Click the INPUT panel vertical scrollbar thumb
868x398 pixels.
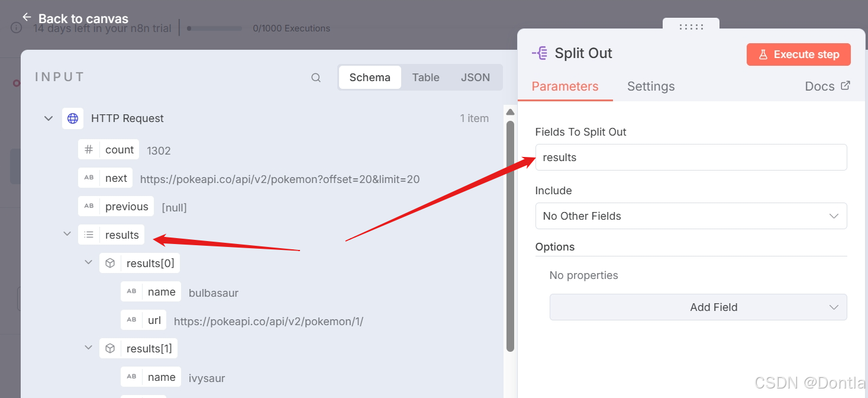point(510,236)
